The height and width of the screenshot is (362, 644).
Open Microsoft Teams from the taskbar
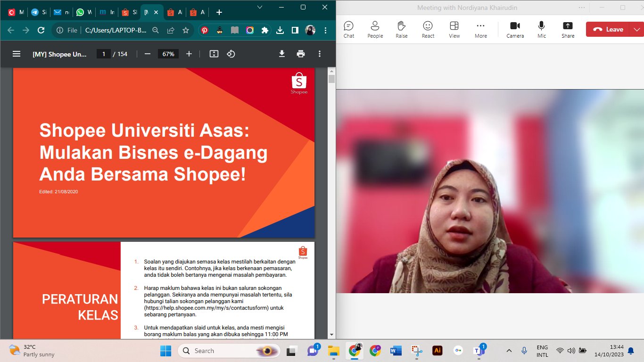click(x=479, y=351)
